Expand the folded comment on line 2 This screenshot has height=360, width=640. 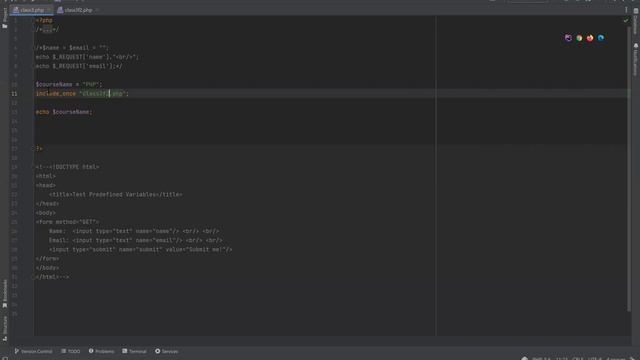pos(47,29)
